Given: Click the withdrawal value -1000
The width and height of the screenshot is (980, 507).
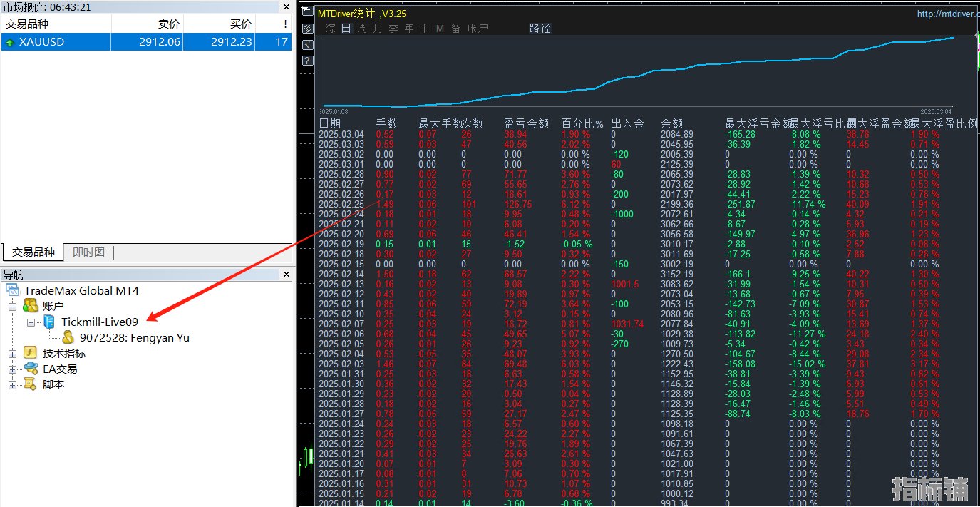Looking at the screenshot, I should pyautogui.click(x=622, y=214).
